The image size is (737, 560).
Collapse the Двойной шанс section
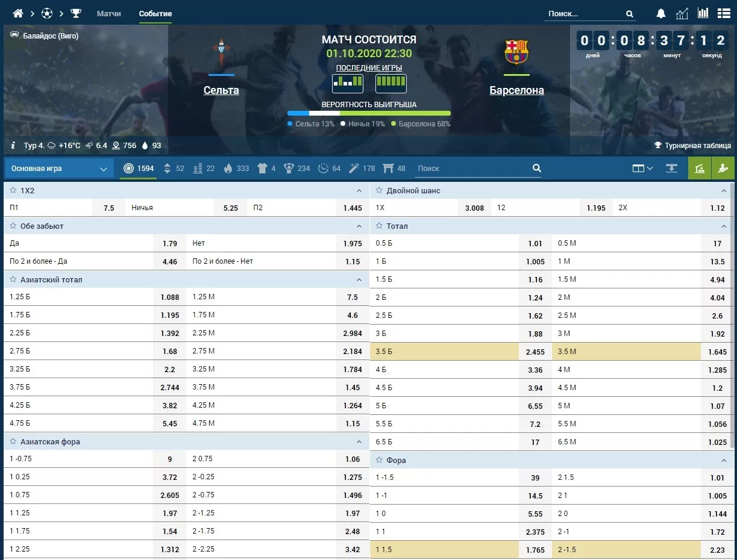[x=723, y=190]
